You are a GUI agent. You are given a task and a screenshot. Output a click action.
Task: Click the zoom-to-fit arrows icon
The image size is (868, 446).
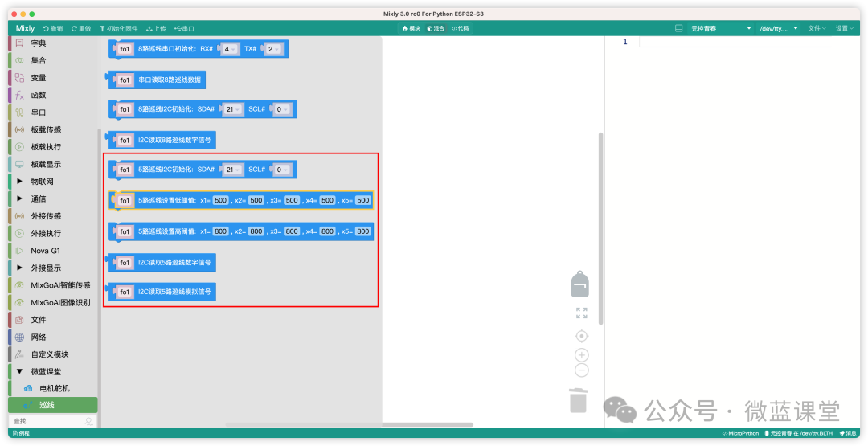coord(582,313)
